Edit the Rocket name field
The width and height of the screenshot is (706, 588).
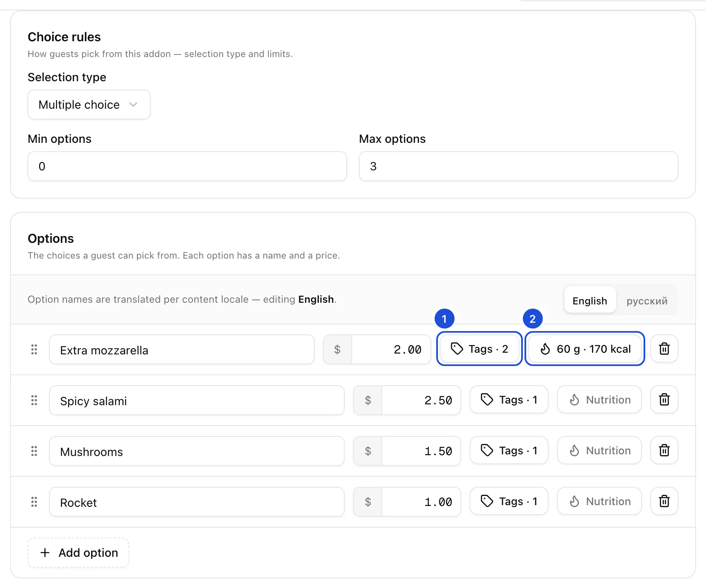tap(197, 502)
